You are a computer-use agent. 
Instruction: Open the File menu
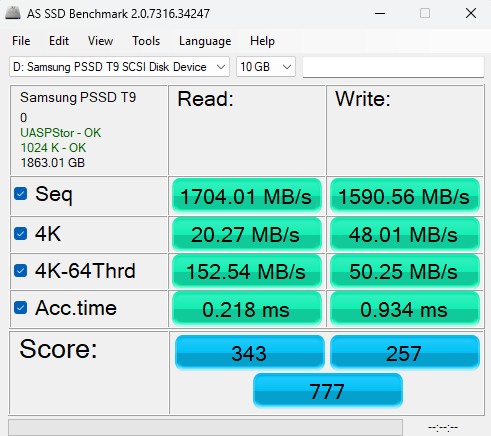pyautogui.click(x=21, y=41)
